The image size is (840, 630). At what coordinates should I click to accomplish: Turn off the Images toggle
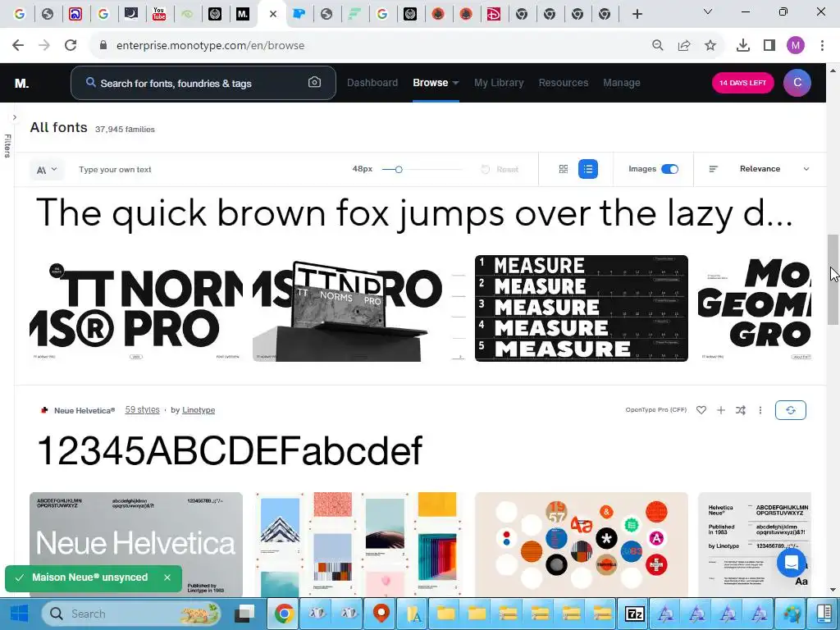pyautogui.click(x=669, y=169)
